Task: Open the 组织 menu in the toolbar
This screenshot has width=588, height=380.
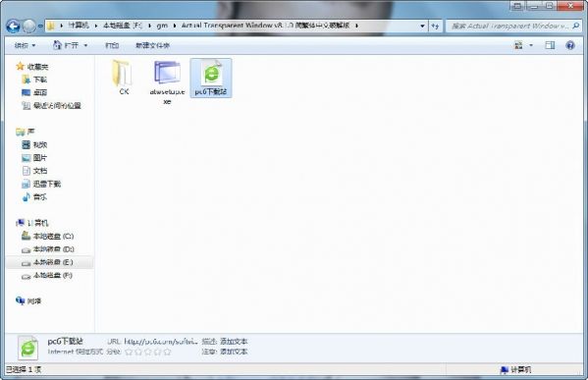Action: pos(25,45)
